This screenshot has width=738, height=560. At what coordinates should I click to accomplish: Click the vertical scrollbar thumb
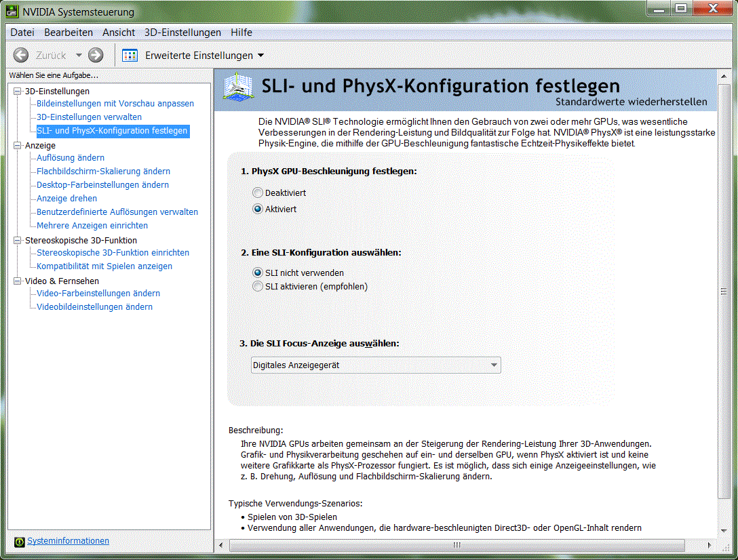coord(723,292)
